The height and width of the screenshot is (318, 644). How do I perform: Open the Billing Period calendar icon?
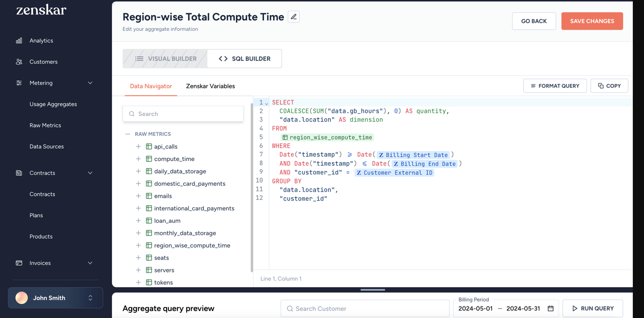click(x=550, y=308)
